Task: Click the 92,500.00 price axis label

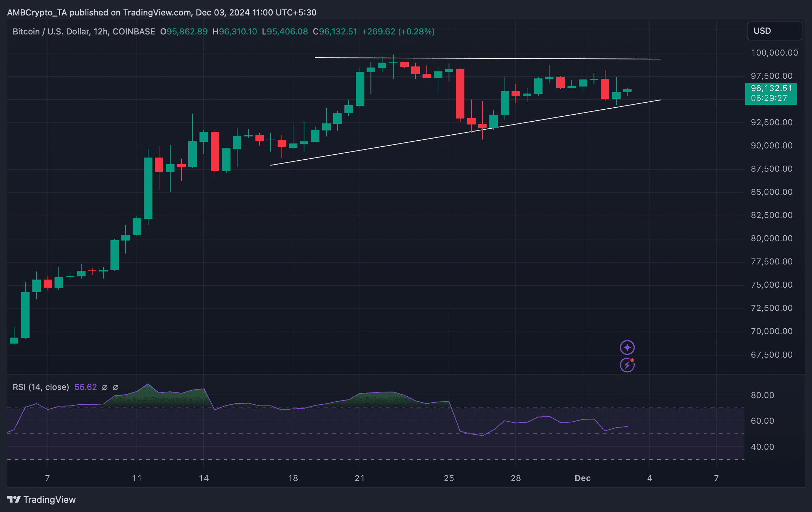Action: click(x=772, y=122)
